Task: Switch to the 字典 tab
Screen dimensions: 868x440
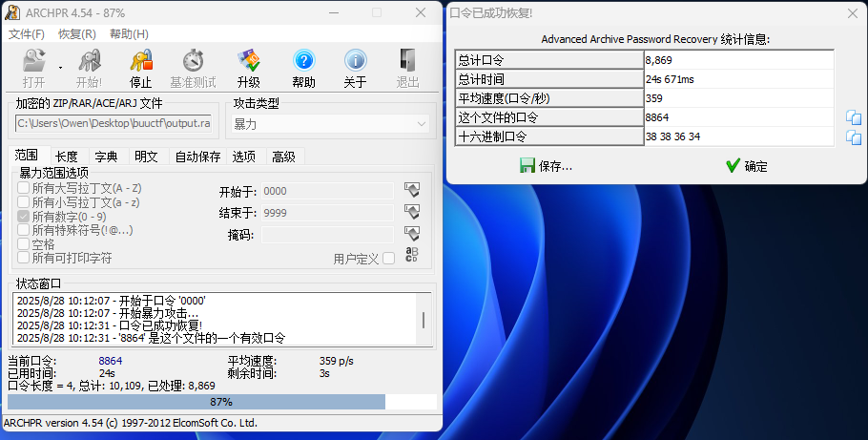Action: (106, 157)
